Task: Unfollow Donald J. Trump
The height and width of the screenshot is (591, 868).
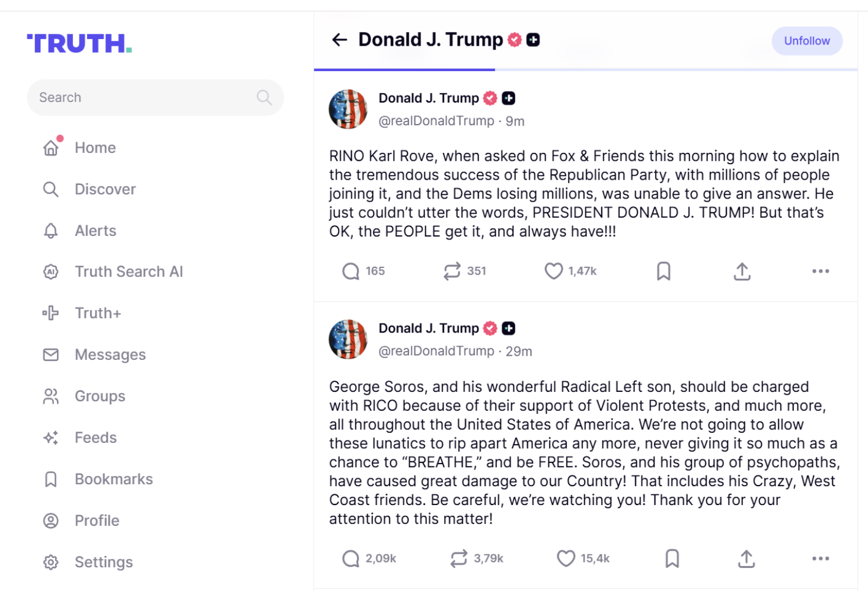Action: [807, 41]
